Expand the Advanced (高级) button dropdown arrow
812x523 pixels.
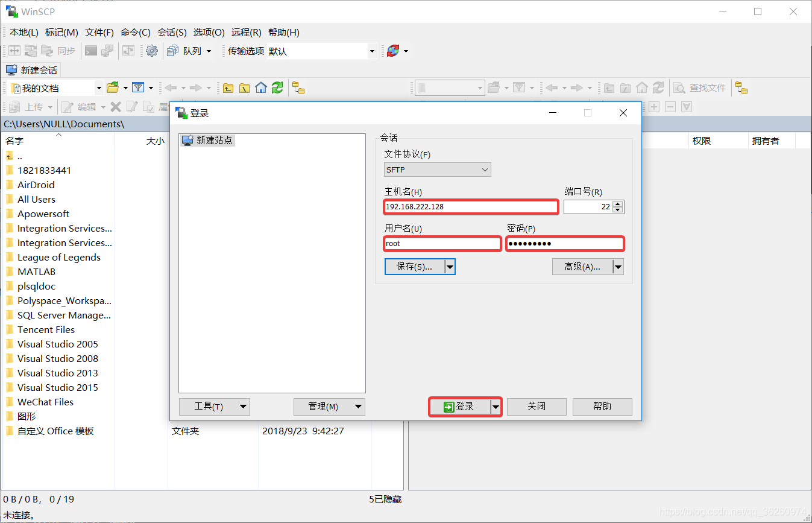(618, 267)
